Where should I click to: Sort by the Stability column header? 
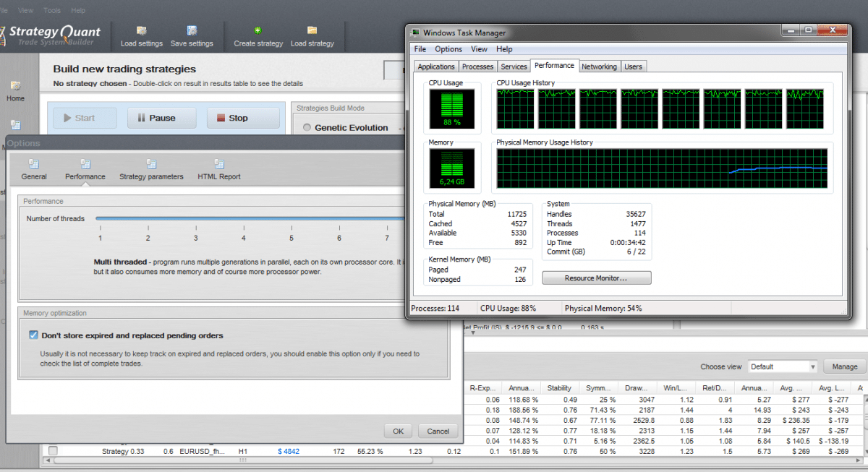point(560,388)
